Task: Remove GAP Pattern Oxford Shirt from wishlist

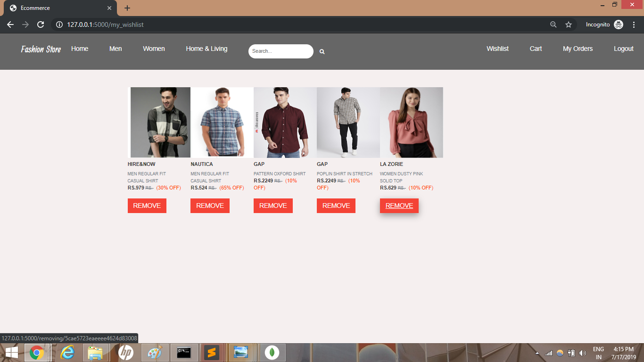Action: point(273,206)
